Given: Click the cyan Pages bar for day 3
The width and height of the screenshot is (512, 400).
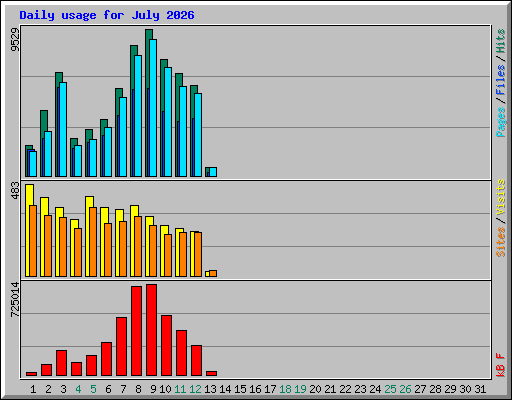Looking at the screenshot, I should pos(63,129).
